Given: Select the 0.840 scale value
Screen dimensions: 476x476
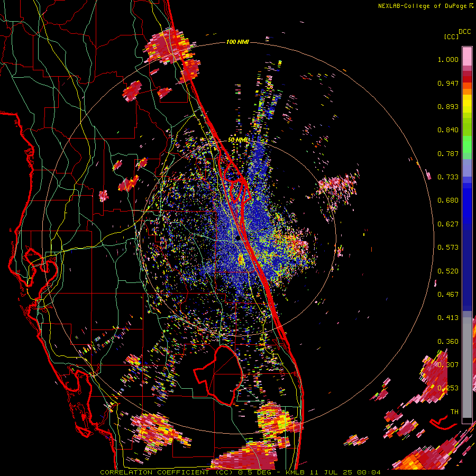Looking at the screenshot, I should click(x=448, y=130).
